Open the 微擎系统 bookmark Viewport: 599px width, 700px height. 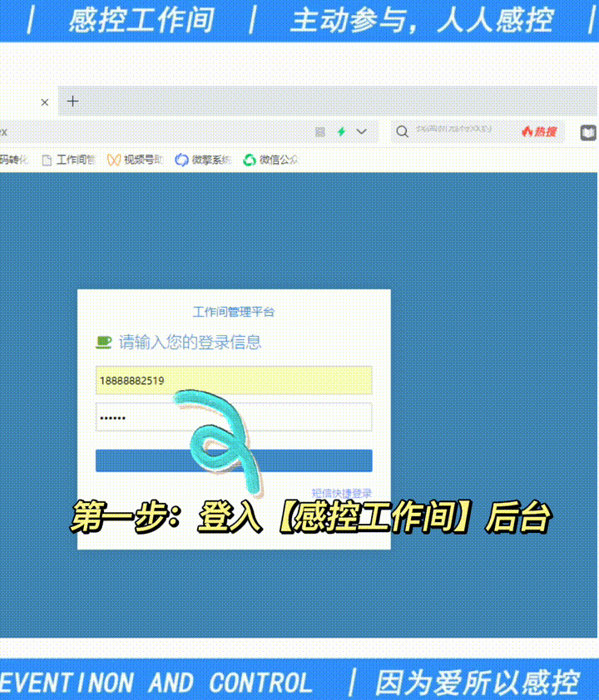[203, 160]
